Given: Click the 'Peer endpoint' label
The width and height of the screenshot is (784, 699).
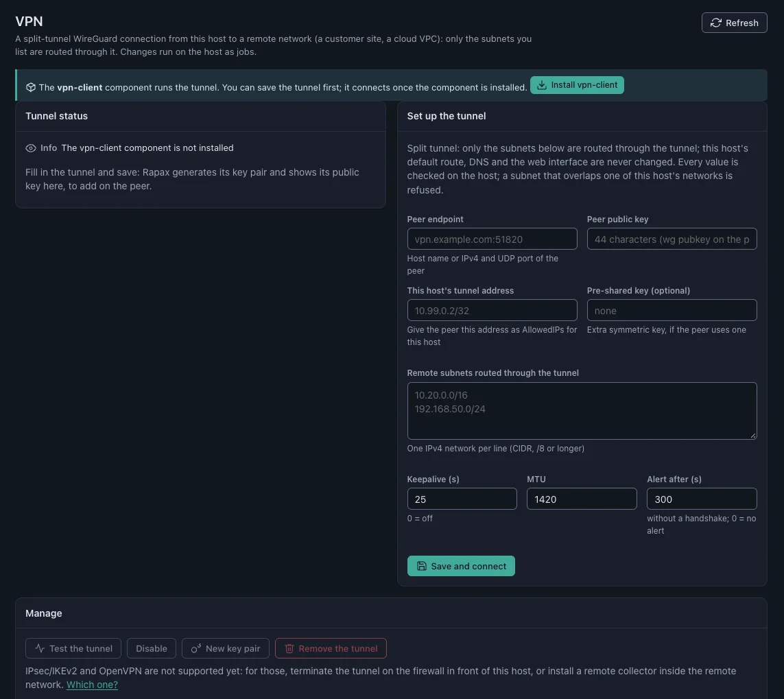Looking at the screenshot, I should [x=435, y=219].
